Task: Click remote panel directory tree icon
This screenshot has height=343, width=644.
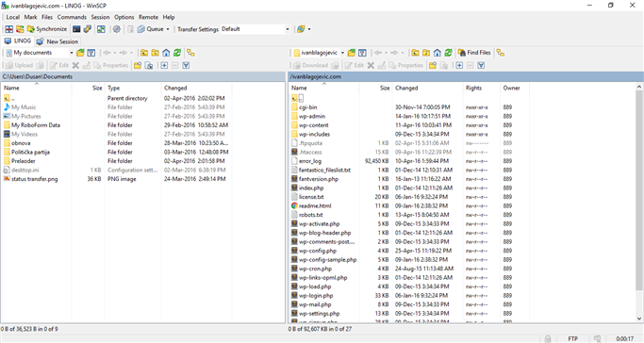Action: click(x=501, y=53)
